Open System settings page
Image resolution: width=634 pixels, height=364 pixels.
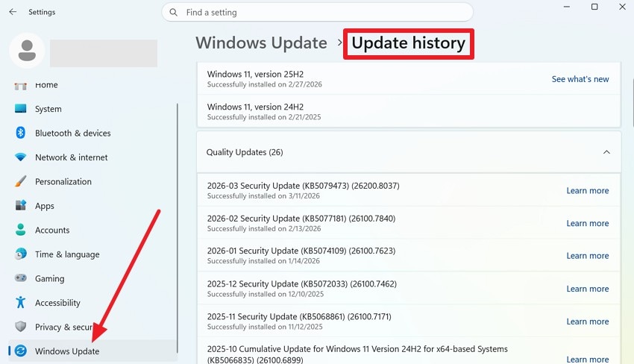(48, 109)
